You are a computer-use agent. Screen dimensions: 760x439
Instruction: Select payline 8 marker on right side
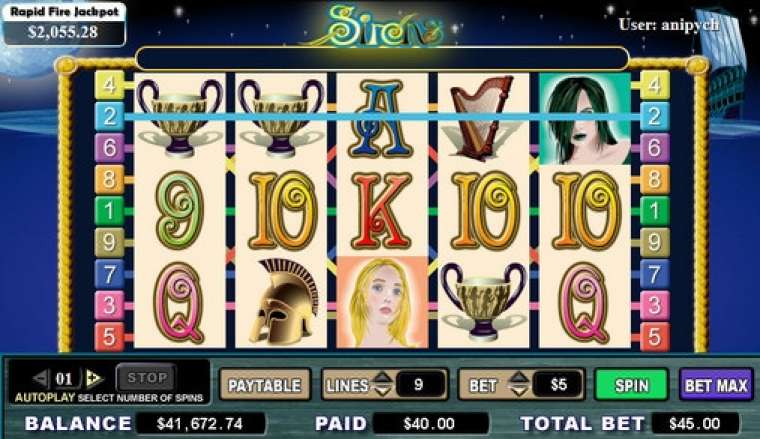[x=654, y=179]
